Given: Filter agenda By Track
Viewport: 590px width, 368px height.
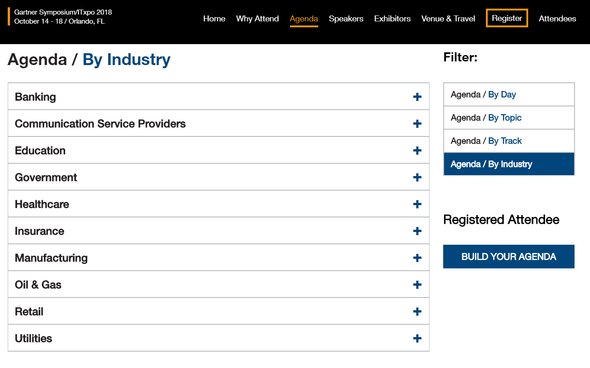Looking at the screenshot, I should point(509,141).
